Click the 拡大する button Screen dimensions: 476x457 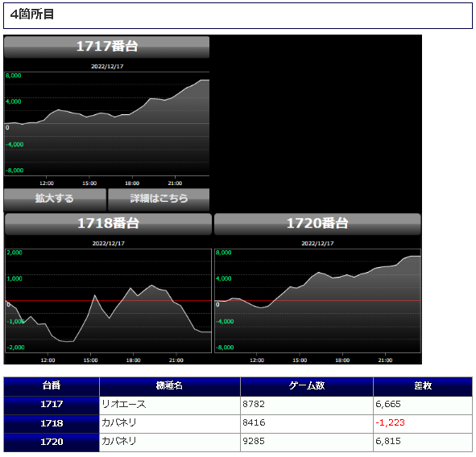click(55, 199)
